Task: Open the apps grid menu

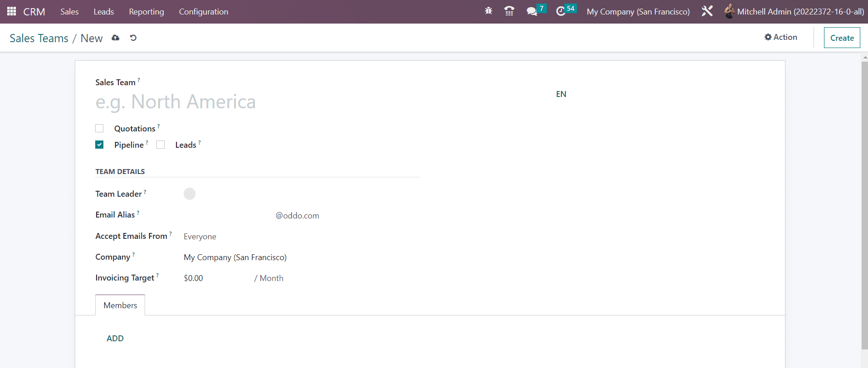Action: [x=11, y=11]
